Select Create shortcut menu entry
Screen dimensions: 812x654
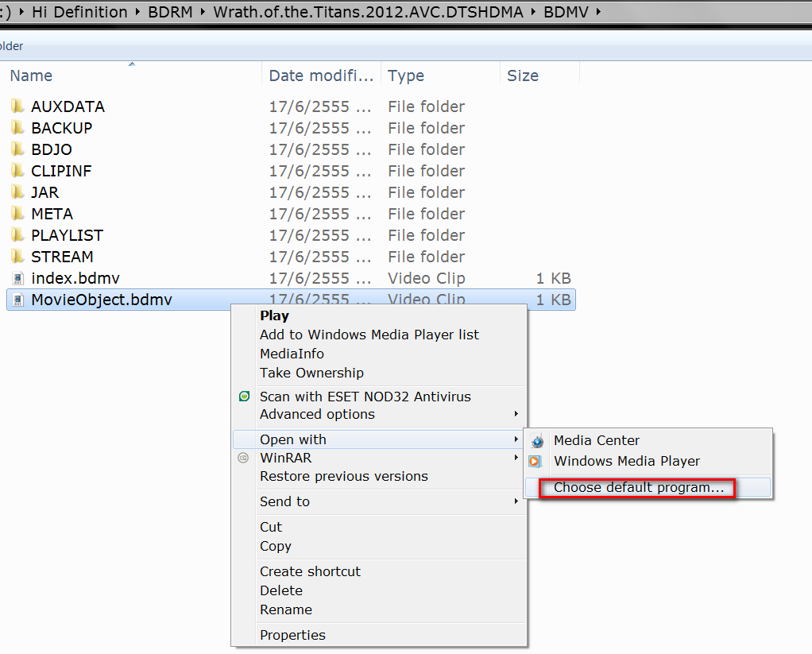[x=310, y=571]
